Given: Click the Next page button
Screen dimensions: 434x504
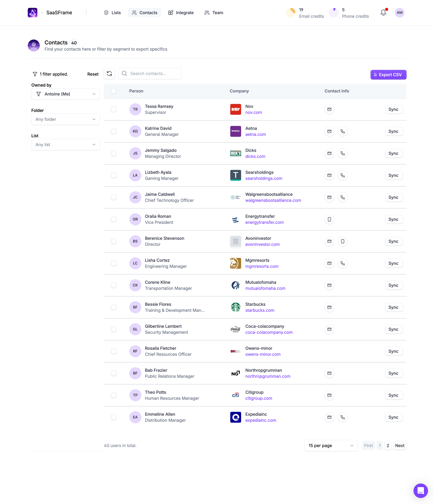Looking at the screenshot, I should tap(399, 446).
